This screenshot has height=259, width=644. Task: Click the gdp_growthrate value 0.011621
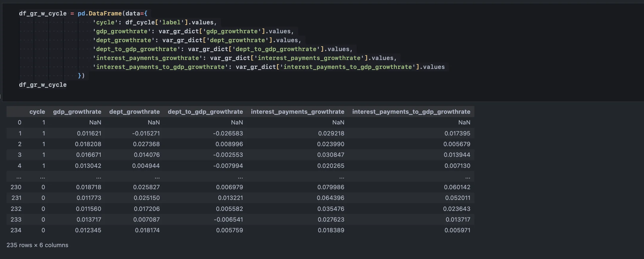(x=89, y=133)
